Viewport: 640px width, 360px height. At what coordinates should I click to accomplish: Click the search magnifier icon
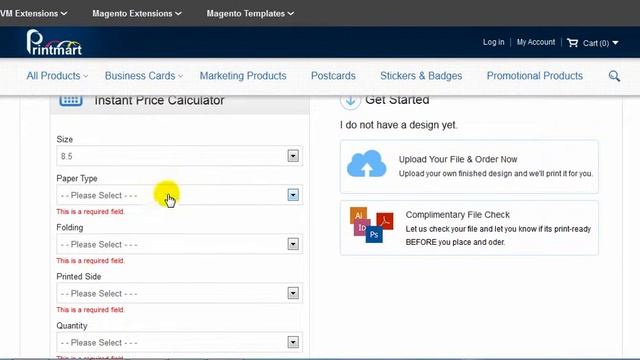click(614, 76)
